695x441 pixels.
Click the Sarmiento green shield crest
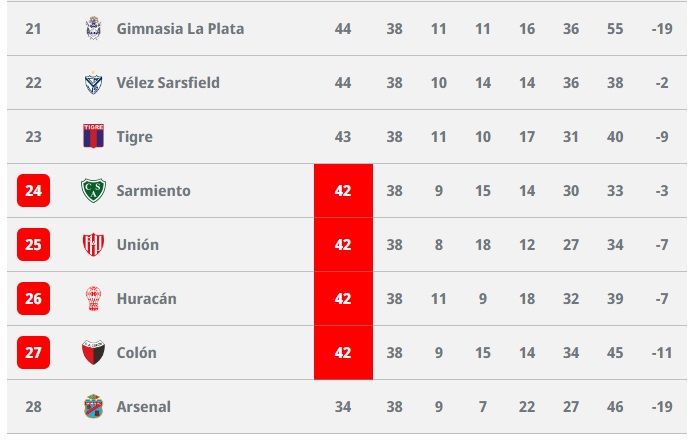(94, 191)
